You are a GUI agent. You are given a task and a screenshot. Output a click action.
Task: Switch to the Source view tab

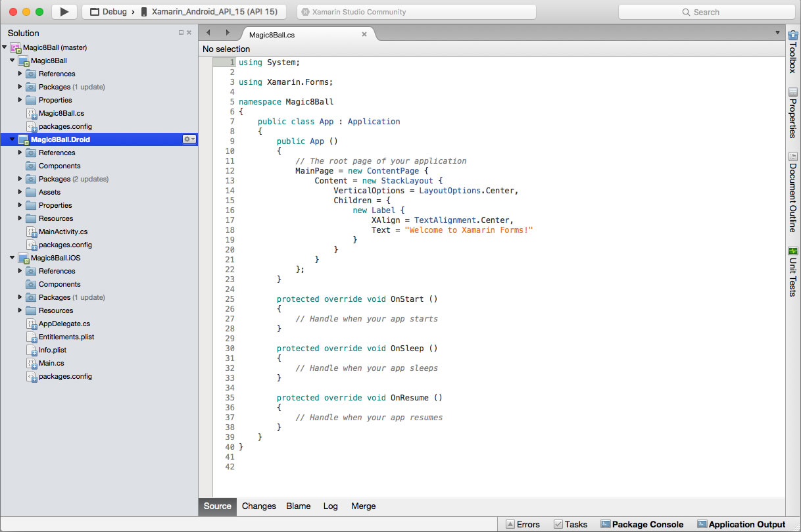point(218,506)
